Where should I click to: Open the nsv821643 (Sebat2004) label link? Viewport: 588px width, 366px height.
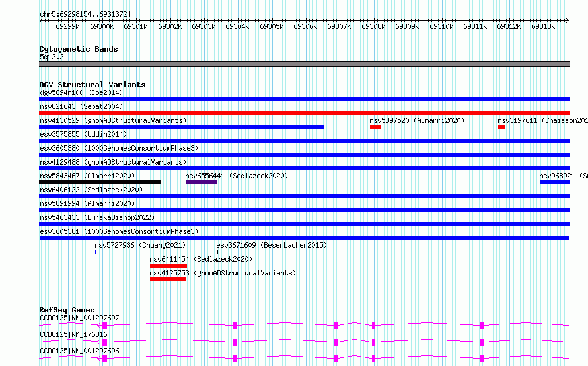[81, 106]
